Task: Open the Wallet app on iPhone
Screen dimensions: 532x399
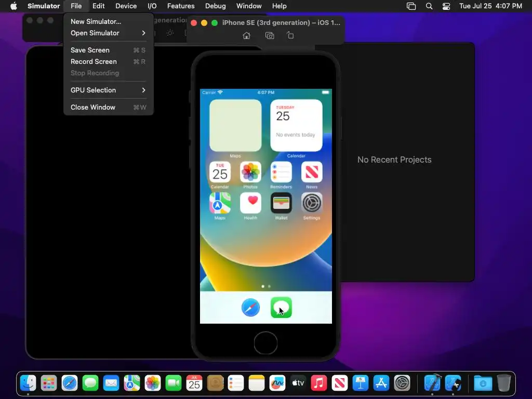Action: click(281, 203)
